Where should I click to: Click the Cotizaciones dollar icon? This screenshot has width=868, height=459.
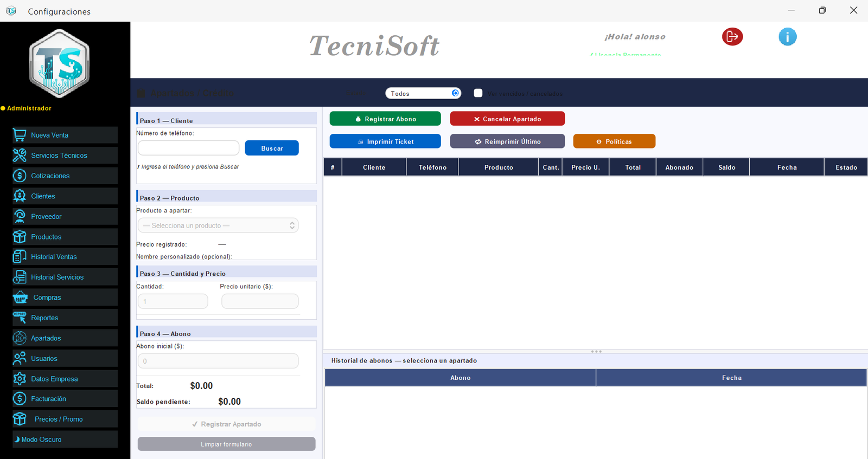point(20,176)
